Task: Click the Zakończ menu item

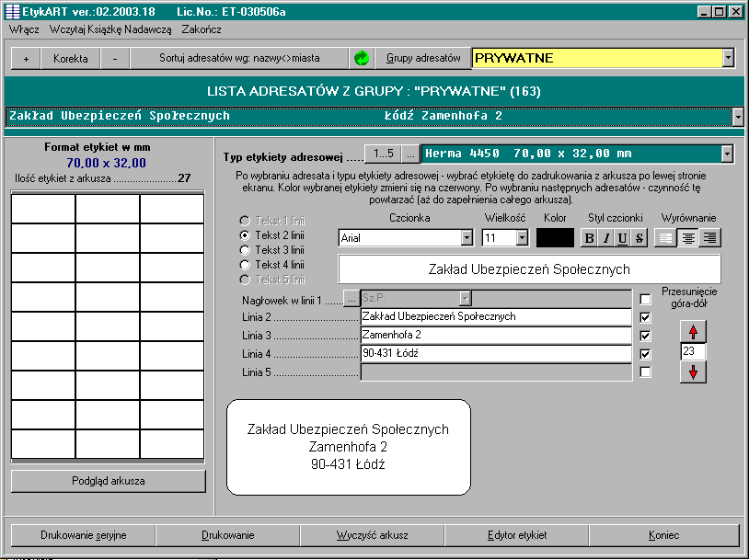Action: click(x=202, y=29)
